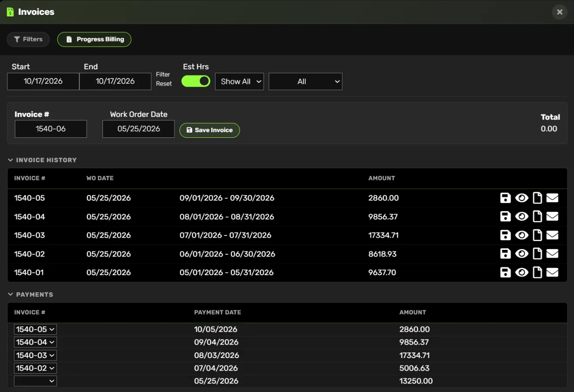The height and width of the screenshot is (392, 574).
Task: Change payment invoice dropdown 1540-05
Action: pos(35,330)
